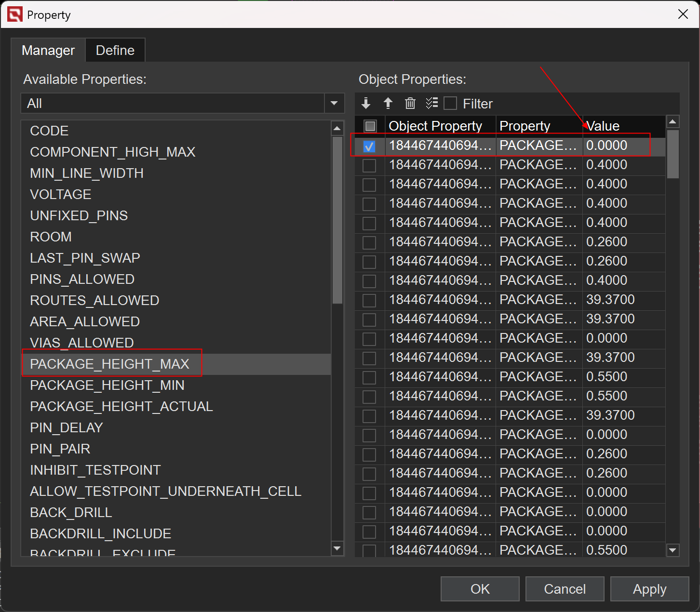Click the Value column header
Image resolution: width=700 pixels, height=612 pixels.
pos(622,126)
